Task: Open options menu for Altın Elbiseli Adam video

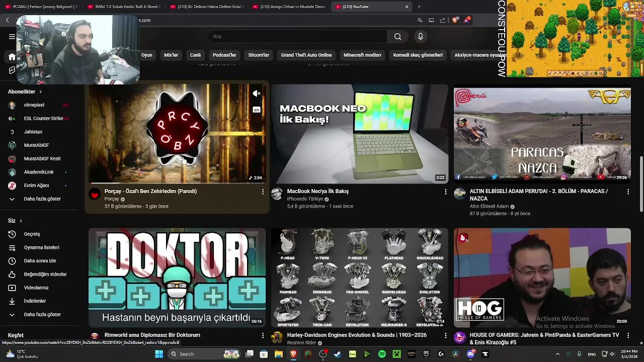Action: (x=628, y=192)
